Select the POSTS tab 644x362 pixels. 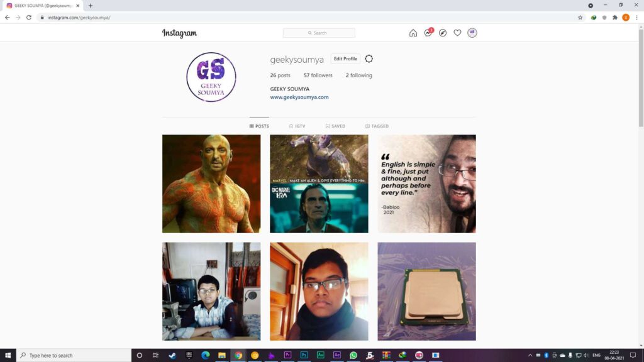(x=259, y=126)
